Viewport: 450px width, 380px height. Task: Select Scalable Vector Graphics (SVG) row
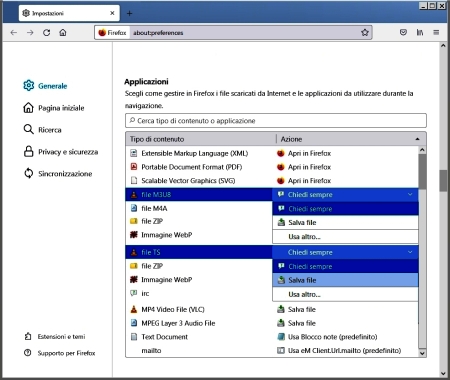(x=272, y=181)
